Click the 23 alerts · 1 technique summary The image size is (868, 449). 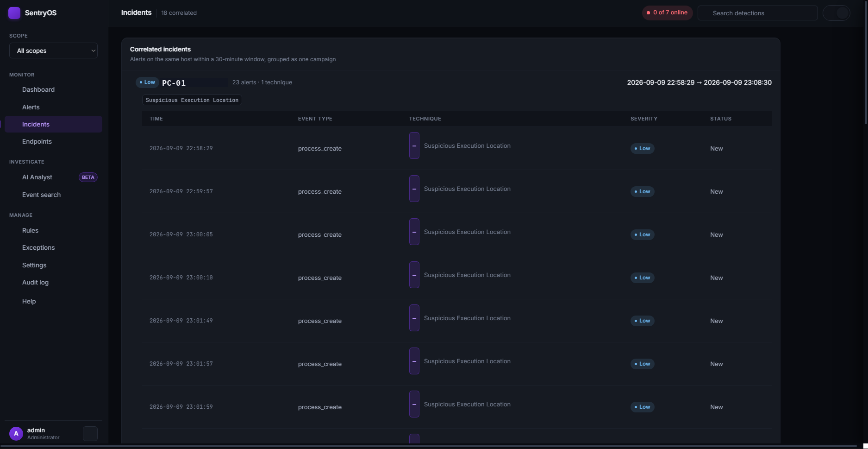coord(262,82)
